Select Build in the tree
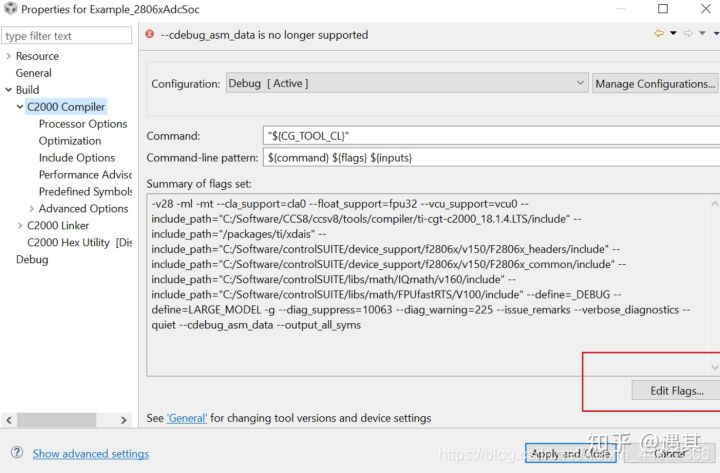The image size is (720, 473). 28,90
